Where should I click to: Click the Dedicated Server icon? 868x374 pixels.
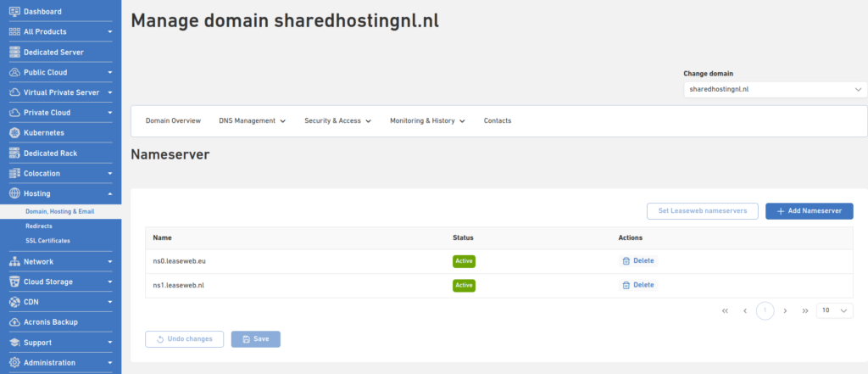[14, 52]
